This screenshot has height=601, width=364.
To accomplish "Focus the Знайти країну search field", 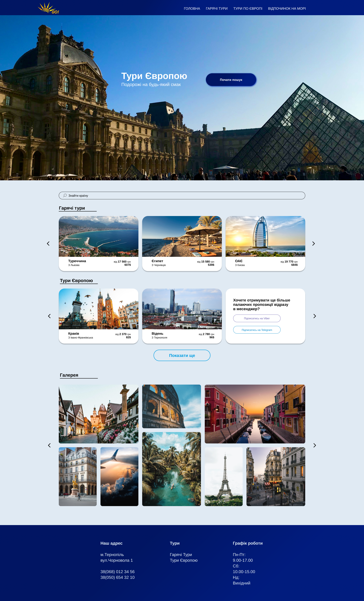I will click(x=182, y=195).
